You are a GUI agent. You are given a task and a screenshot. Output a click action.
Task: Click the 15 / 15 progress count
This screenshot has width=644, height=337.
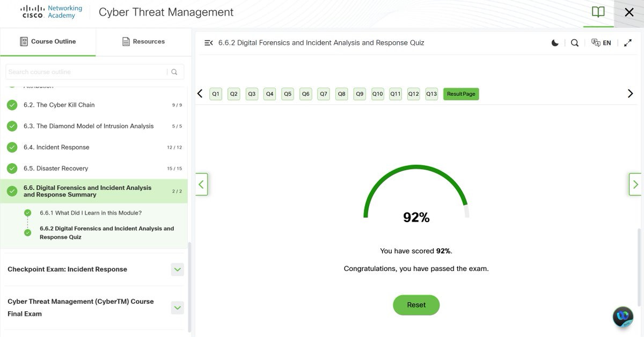click(x=174, y=169)
